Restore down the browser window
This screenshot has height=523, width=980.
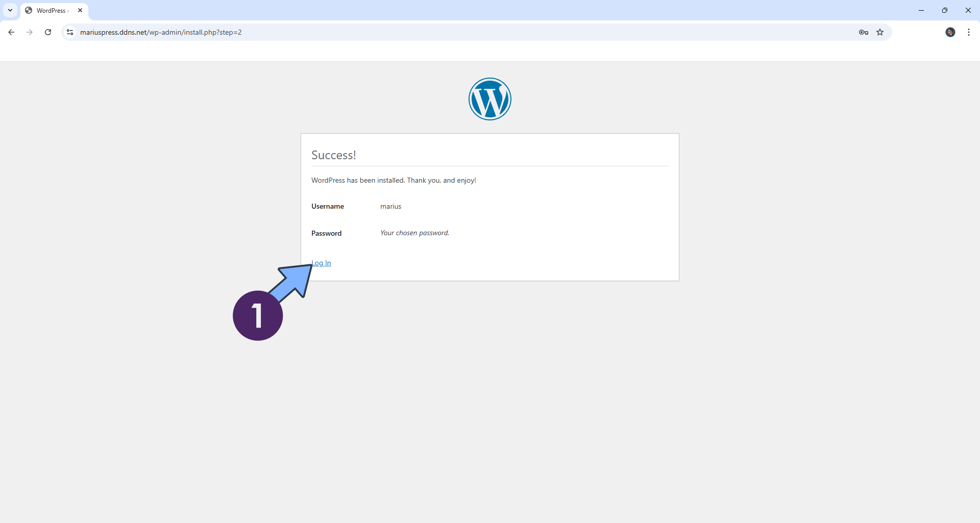945,10
